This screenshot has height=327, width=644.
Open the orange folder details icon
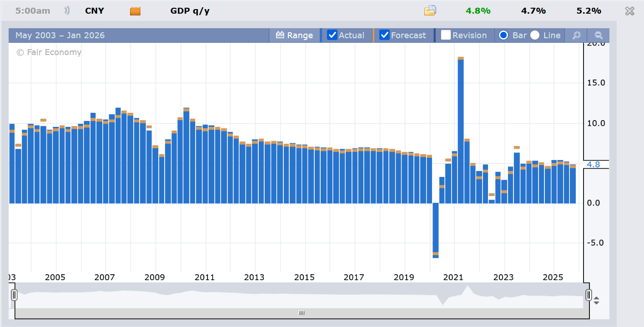click(x=430, y=11)
